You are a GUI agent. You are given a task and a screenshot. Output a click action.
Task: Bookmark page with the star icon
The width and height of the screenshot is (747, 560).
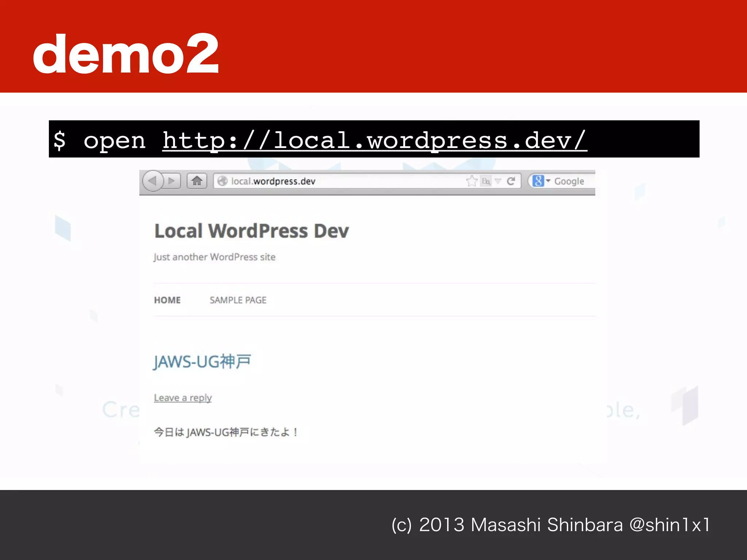(472, 181)
